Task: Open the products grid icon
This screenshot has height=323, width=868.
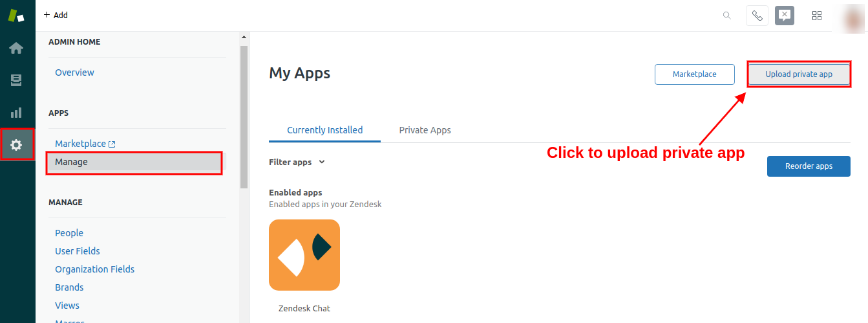Action: coord(817,16)
